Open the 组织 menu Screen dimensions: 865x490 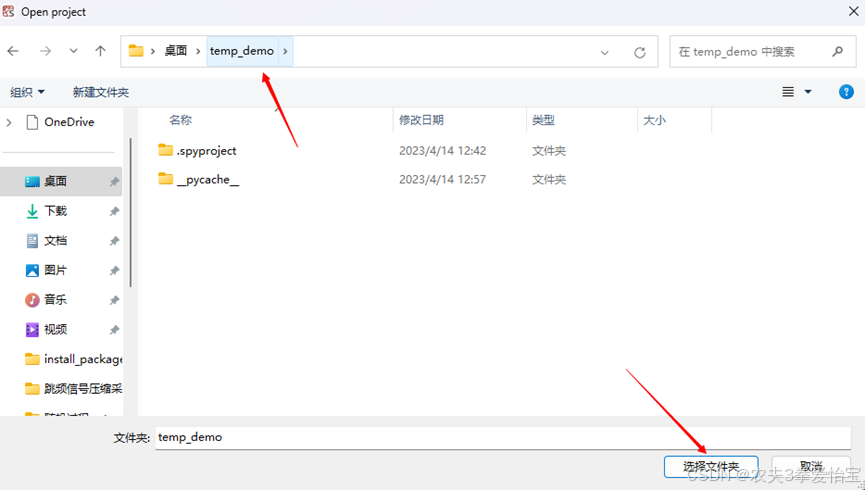27,92
